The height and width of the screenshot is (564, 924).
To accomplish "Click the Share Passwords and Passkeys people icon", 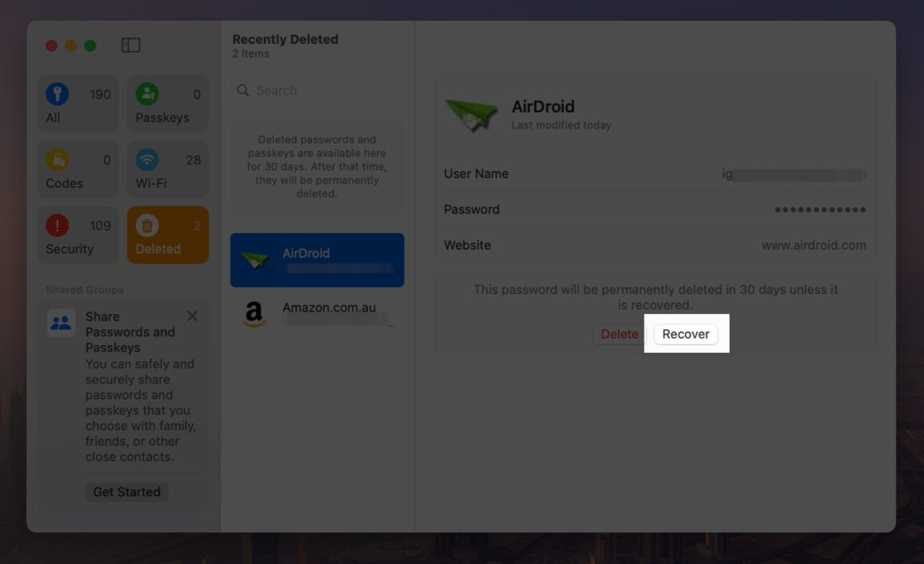I will click(61, 323).
